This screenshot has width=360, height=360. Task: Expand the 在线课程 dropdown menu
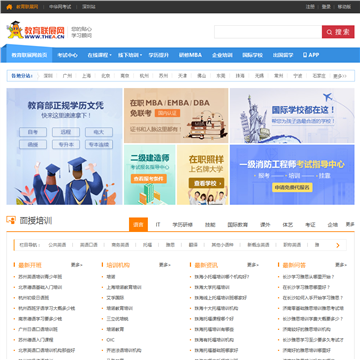pos(99,55)
